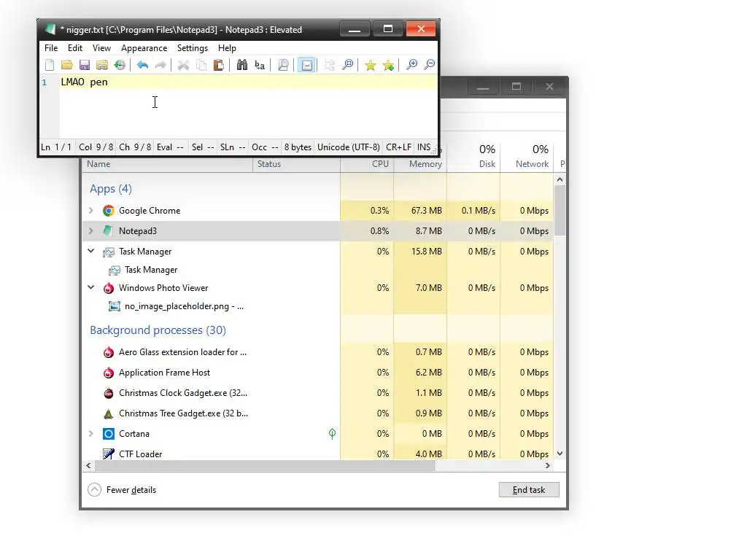
Task: Open a file via Notepad3 folder icon
Action: 66,65
